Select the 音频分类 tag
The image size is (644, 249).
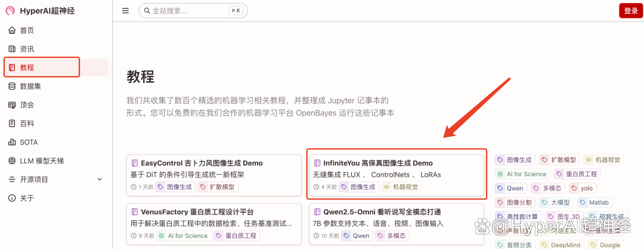point(515,245)
